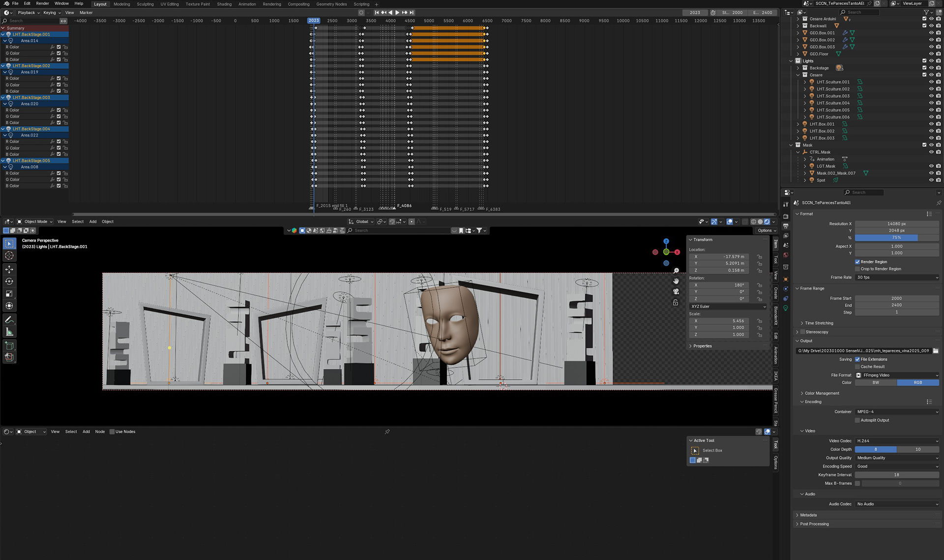
Task: Switch to the Compositing workspace tab
Action: [x=298, y=4]
